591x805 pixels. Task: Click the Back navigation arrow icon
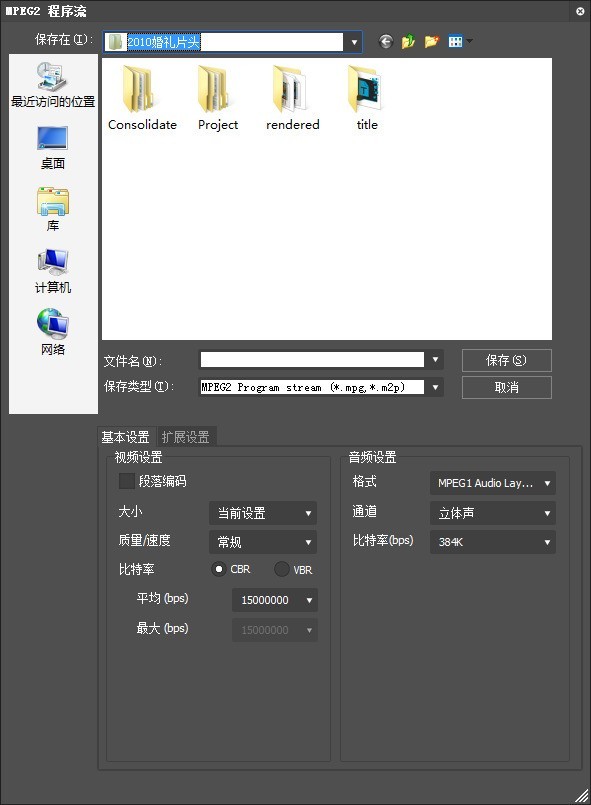point(386,41)
